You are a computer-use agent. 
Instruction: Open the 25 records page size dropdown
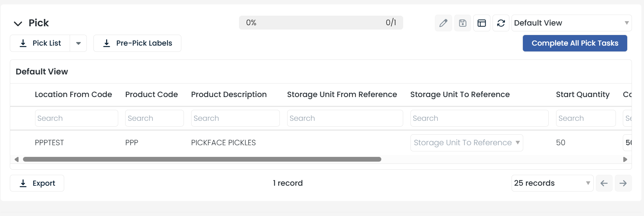552,183
